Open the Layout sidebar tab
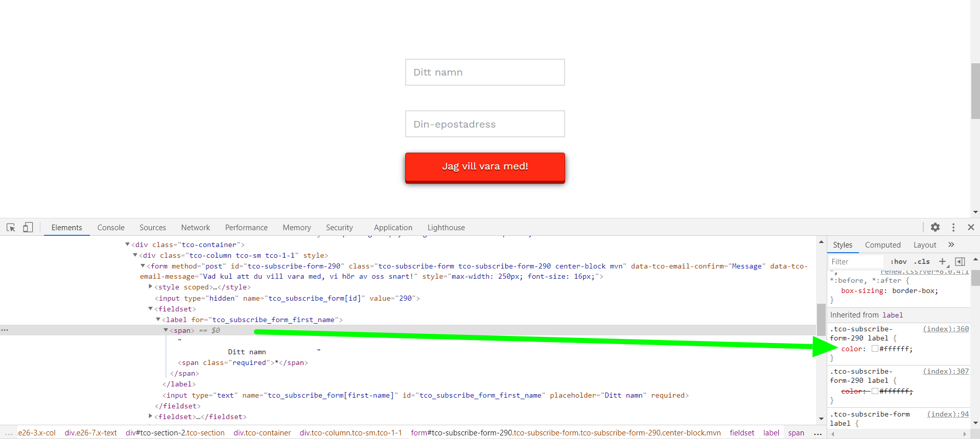The image size is (980, 439). click(x=925, y=245)
